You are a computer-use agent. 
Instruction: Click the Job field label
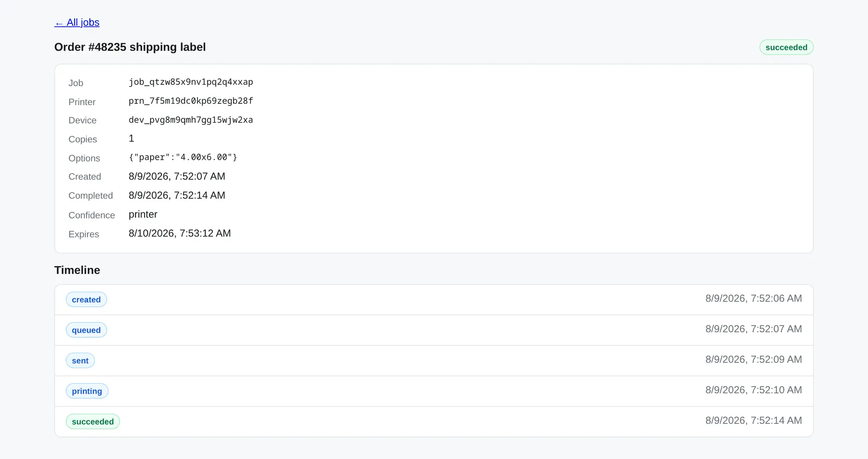(x=76, y=83)
